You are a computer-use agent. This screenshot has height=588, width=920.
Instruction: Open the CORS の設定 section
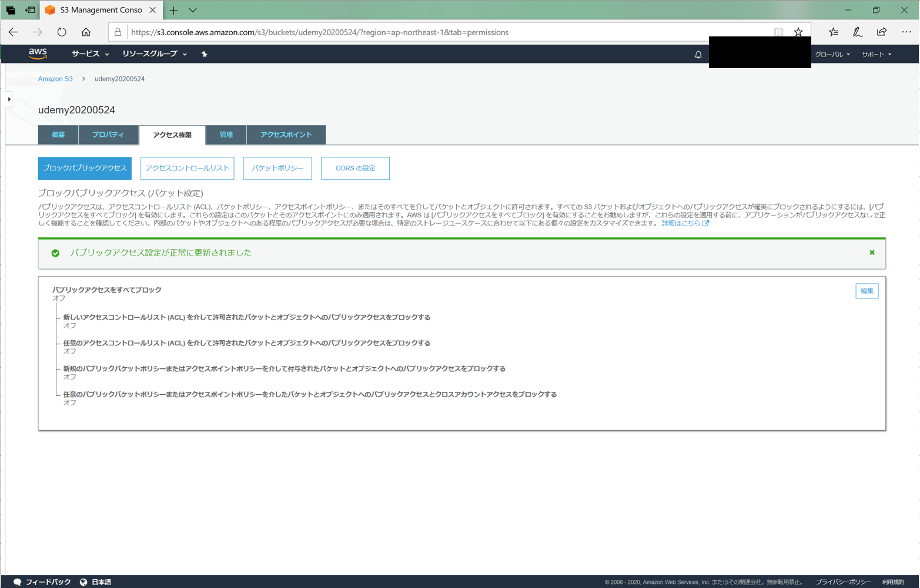355,168
